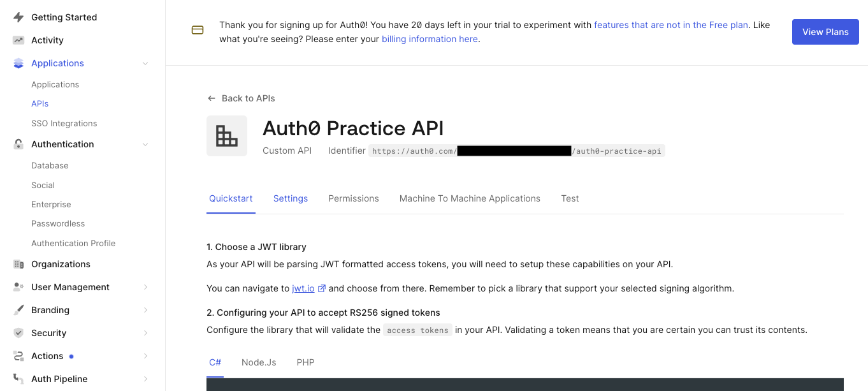Viewport: 868px width, 391px height.
Task: Select the Branding paintbrush icon
Action: [18, 309]
